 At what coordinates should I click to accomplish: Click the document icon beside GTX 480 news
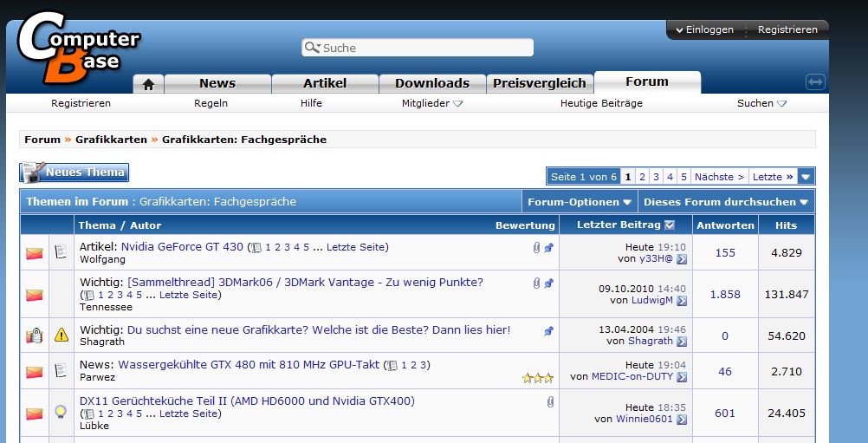[61, 370]
